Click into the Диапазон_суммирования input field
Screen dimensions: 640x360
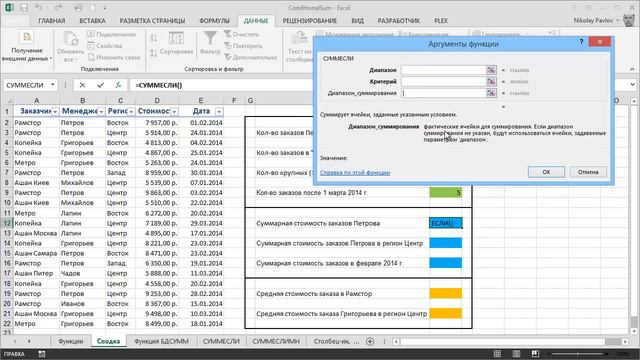pos(443,93)
